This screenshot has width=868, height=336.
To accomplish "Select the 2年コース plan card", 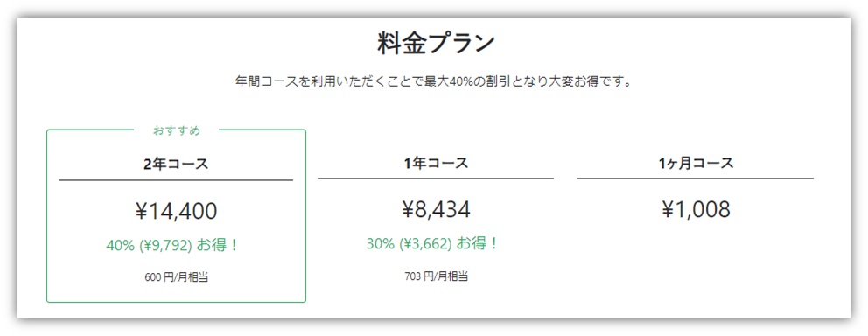I will tap(176, 216).
